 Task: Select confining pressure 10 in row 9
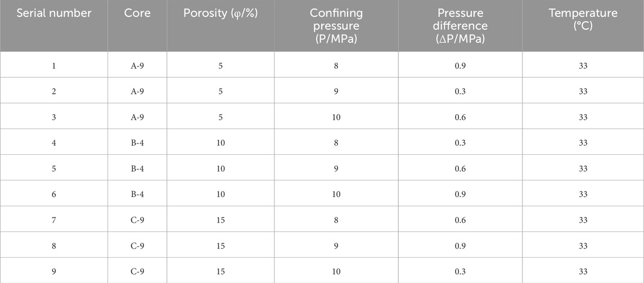[336, 271]
